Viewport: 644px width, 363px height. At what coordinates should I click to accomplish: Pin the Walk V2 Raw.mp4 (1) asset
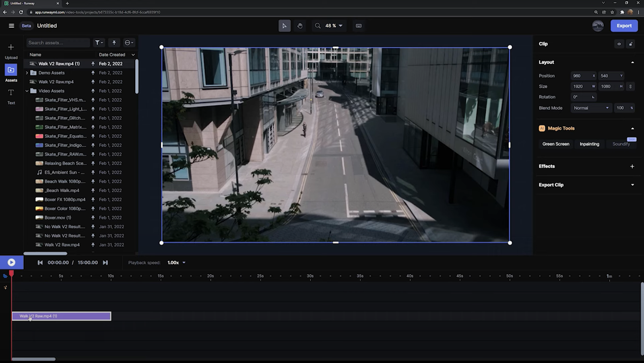(x=93, y=64)
